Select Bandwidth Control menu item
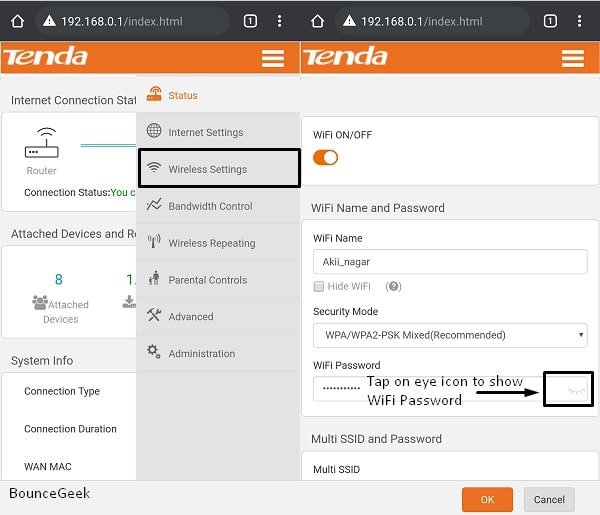Screen dimensions: 600x515 point(218,206)
